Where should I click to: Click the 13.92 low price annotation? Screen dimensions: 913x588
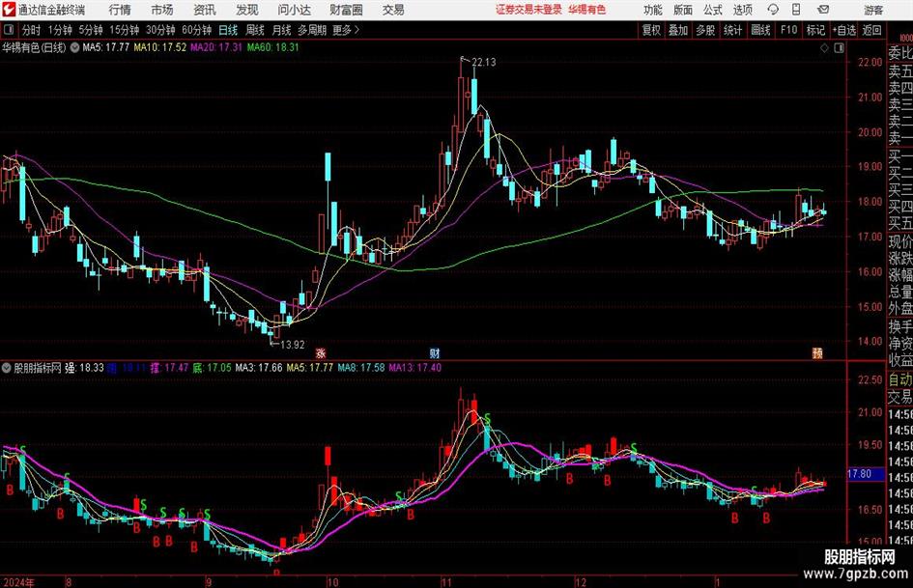coord(293,345)
